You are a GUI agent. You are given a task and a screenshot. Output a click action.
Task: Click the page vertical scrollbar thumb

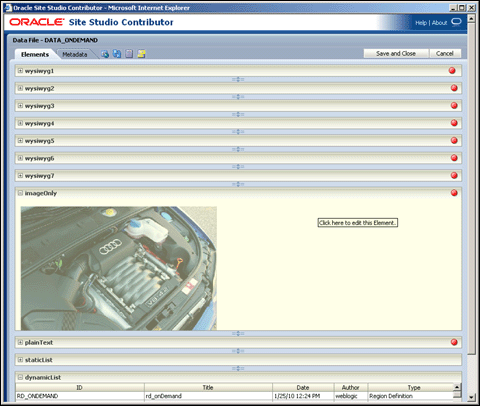[x=471, y=189]
